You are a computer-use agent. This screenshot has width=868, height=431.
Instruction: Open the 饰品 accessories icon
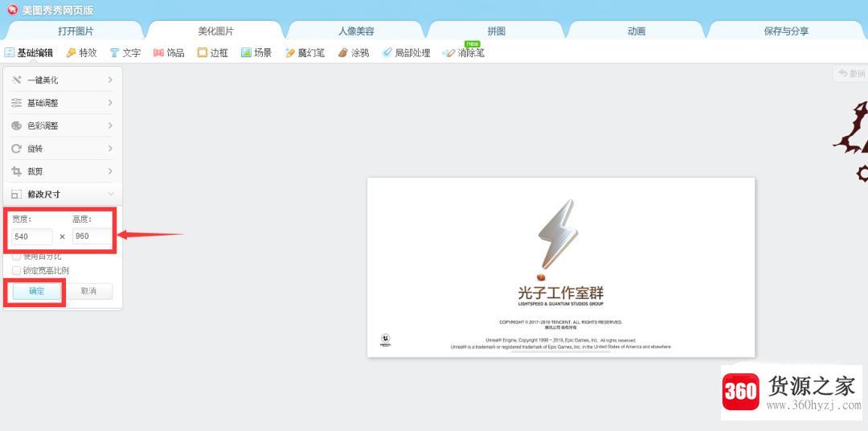tap(159, 53)
